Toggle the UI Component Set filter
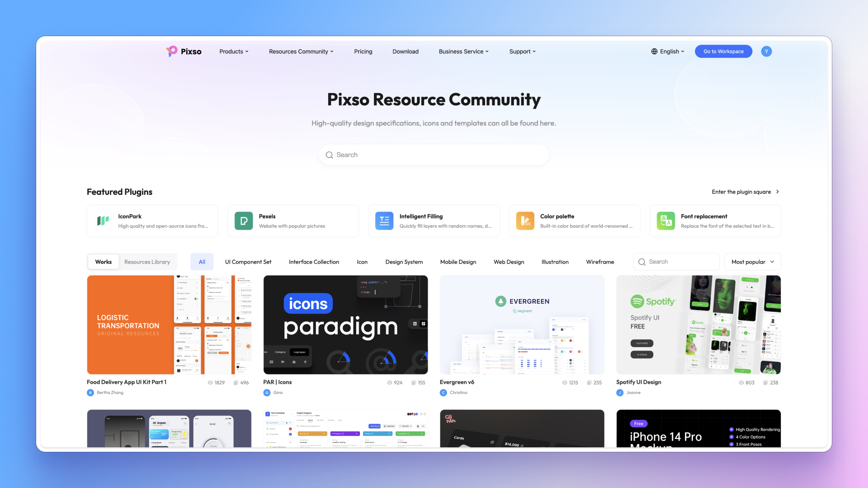The height and width of the screenshot is (488, 868). (x=248, y=262)
